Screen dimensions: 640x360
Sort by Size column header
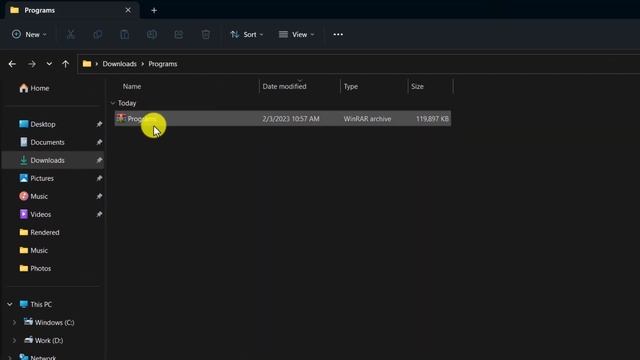(417, 87)
